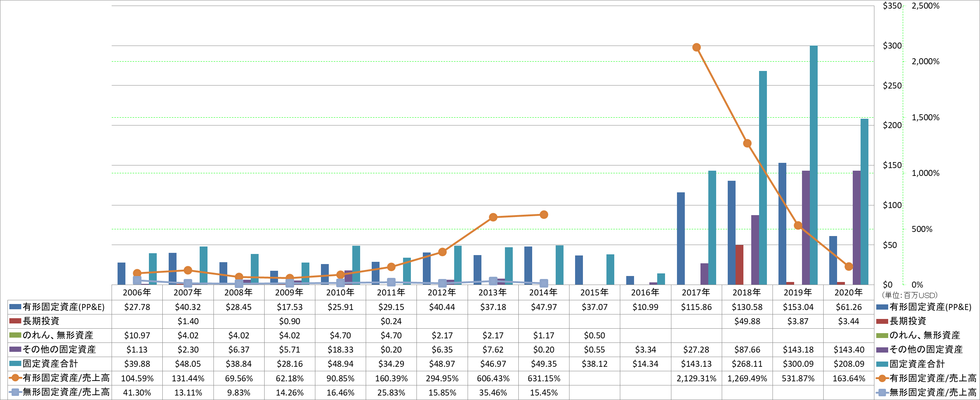
Task: Click the cell value $143.40
Action: (x=849, y=349)
